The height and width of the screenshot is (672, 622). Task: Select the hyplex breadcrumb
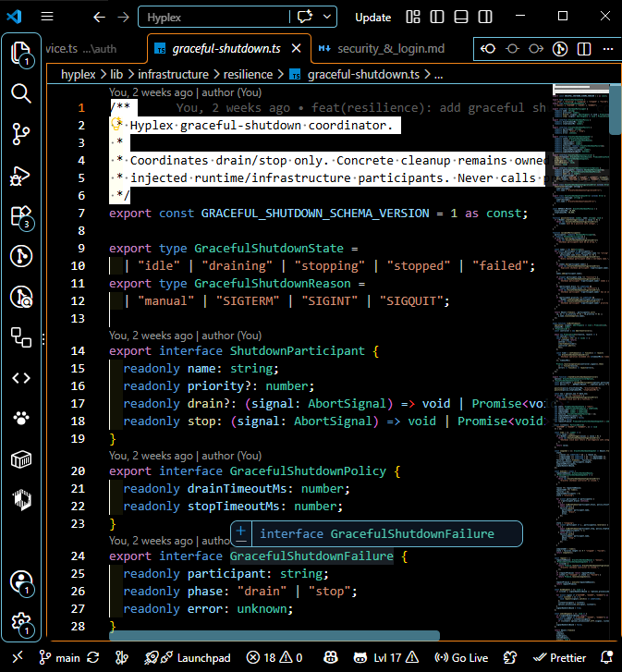[78, 74]
